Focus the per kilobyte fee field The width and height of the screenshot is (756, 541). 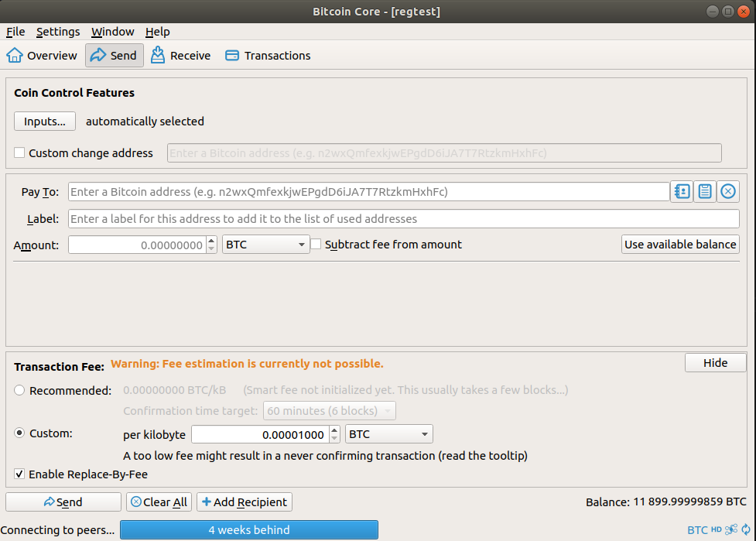(x=261, y=434)
